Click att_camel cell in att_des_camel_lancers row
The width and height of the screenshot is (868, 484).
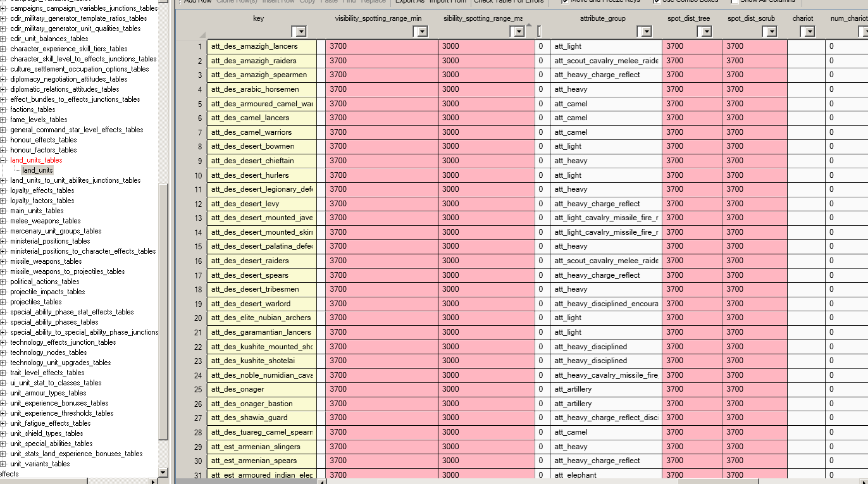pos(606,118)
